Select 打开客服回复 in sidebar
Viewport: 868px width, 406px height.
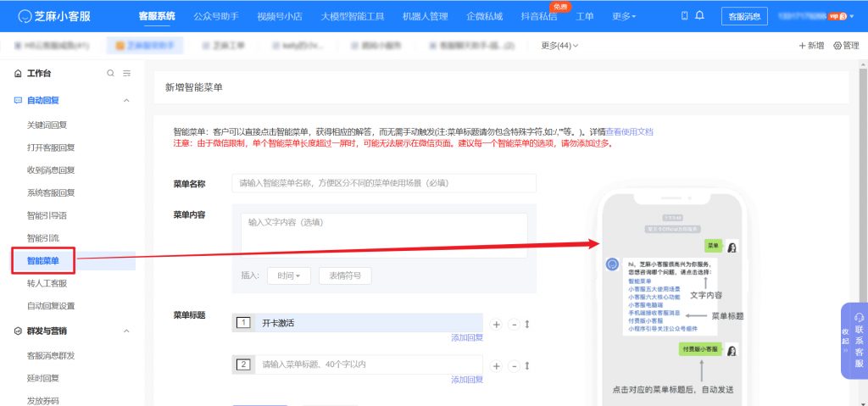tap(51, 147)
